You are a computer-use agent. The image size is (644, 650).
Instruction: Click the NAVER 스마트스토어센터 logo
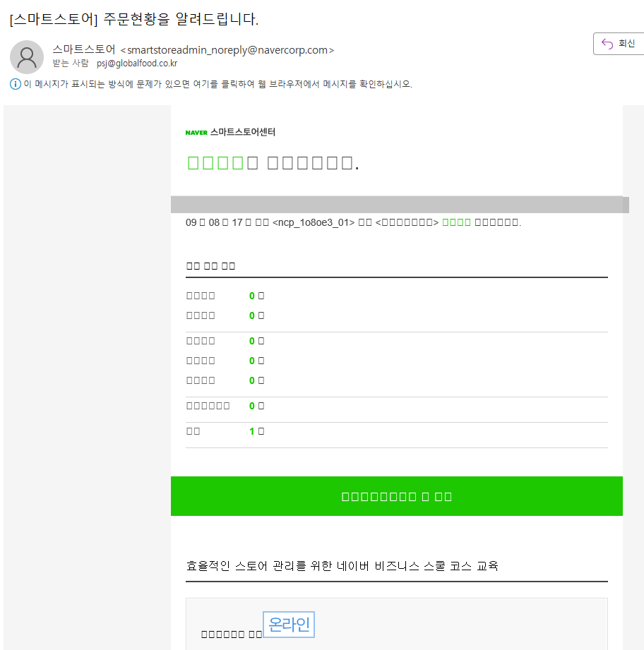(230, 132)
